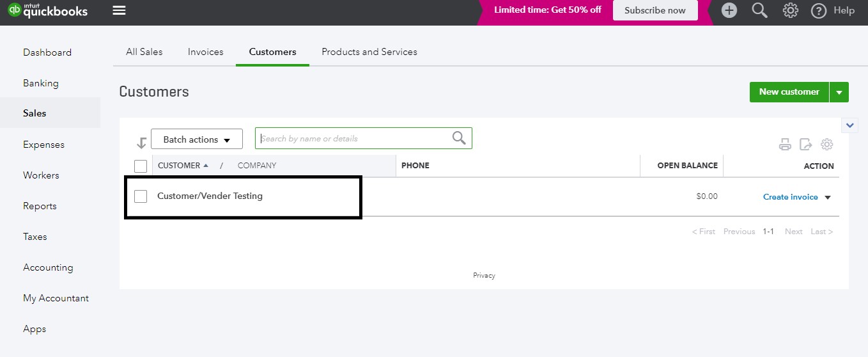The image size is (868, 357).
Task: Click the Subscribe now button
Action: click(x=655, y=10)
